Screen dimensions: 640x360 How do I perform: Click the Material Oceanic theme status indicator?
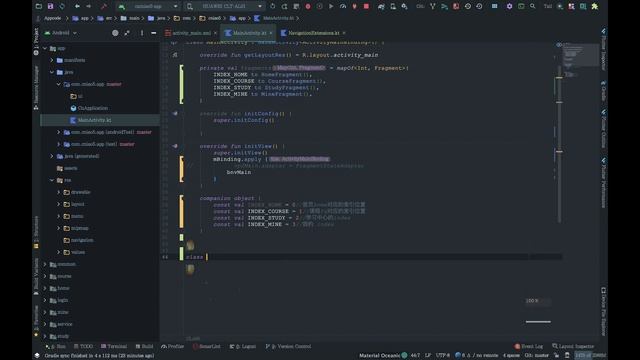(x=383, y=356)
